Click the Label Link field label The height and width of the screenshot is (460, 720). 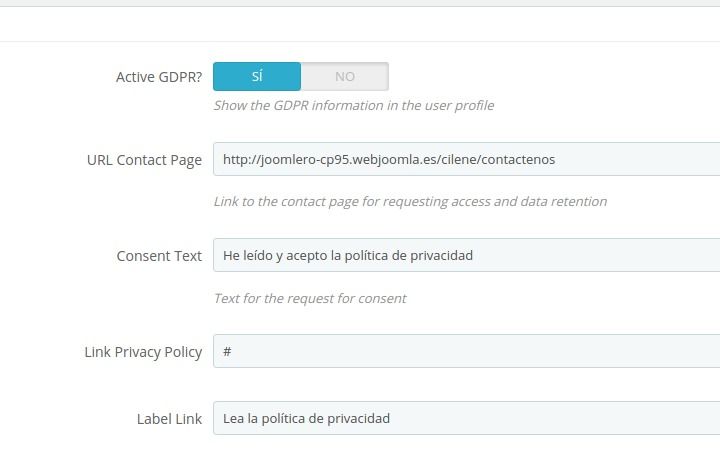[169, 419]
